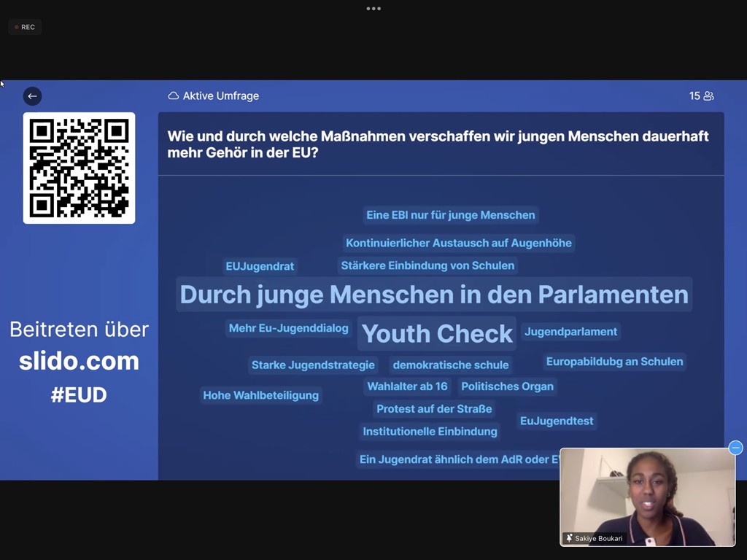Click the pin icon by Sakiye Boukari
The image size is (747, 560).
tap(569, 538)
